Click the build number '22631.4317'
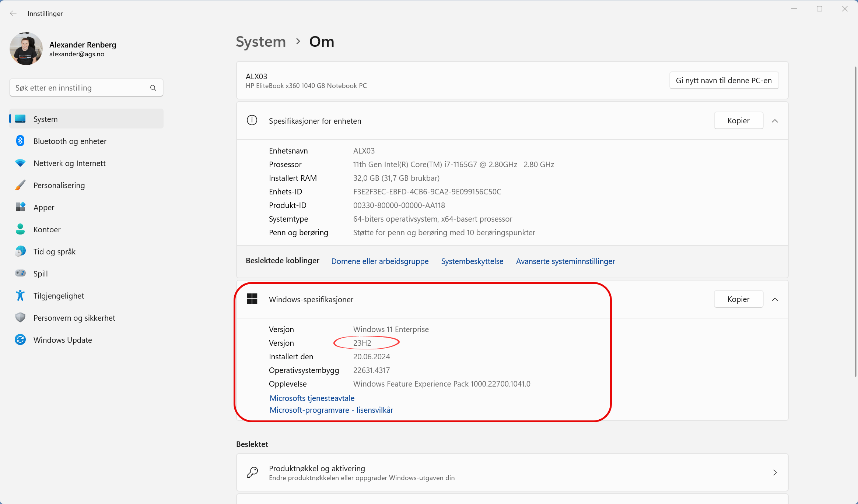Viewport: 858px width, 504px height. (x=371, y=370)
